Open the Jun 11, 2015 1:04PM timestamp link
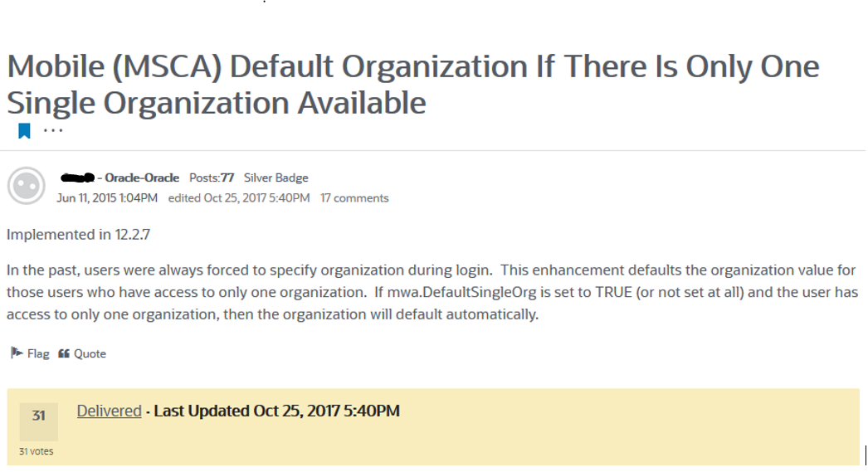Image resolution: width=868 pixels, height=472 pixels. (107, 198)
